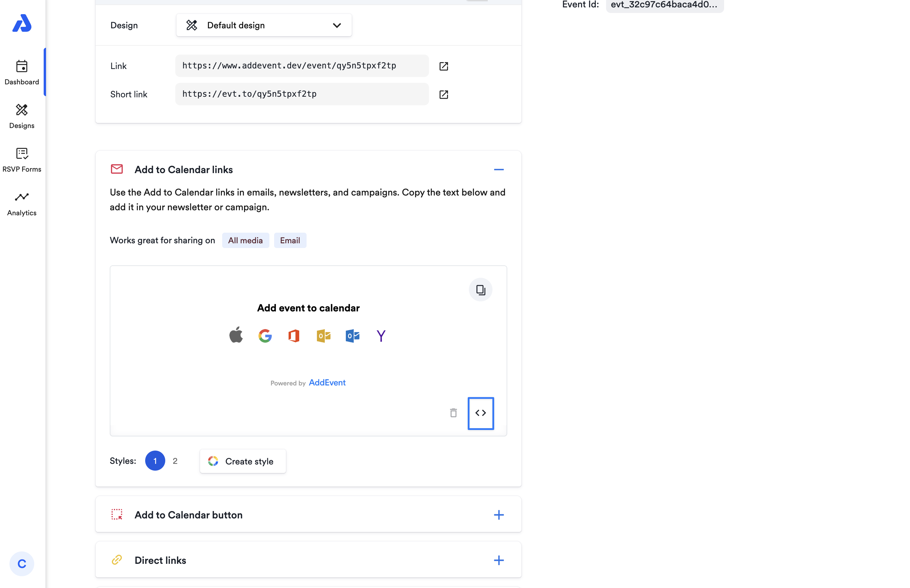The width and height of the screenshot is (910, 588).
Task: Click the trash delete icon
Action: (453, 413)
